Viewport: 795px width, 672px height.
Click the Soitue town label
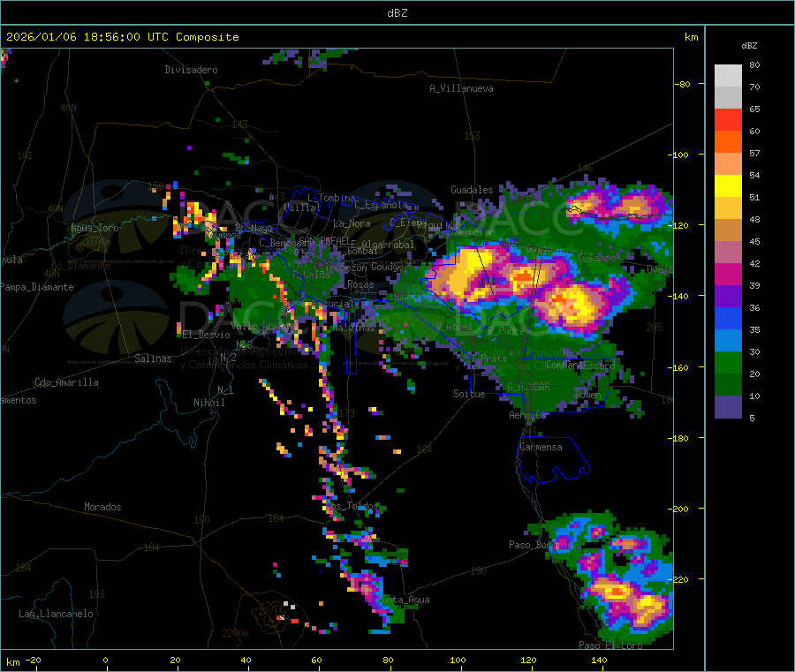tap(469, 394)
